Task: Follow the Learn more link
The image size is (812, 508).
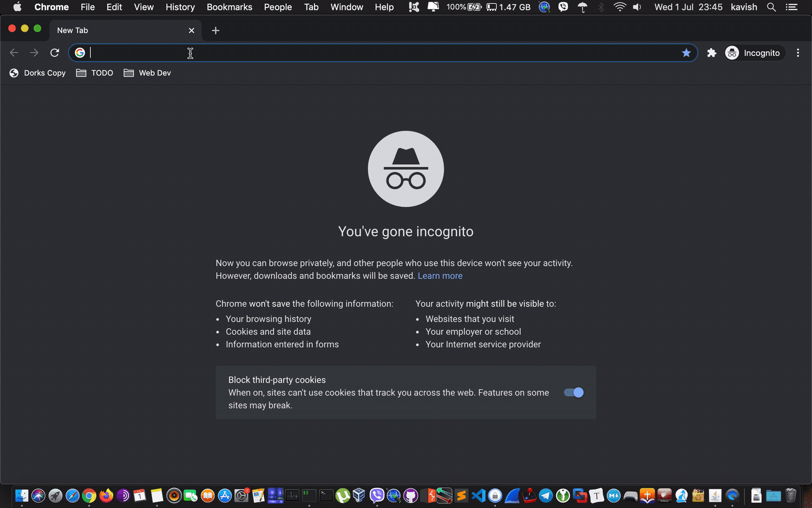Action: (x=440, y=276)
